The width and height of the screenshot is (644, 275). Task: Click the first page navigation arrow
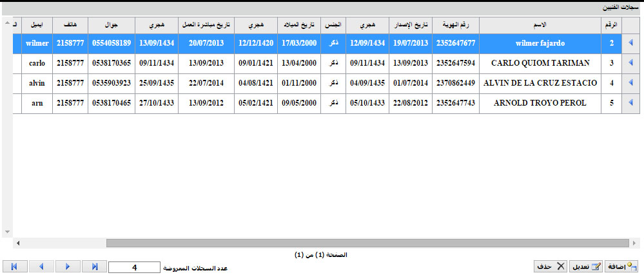point(15,267)
